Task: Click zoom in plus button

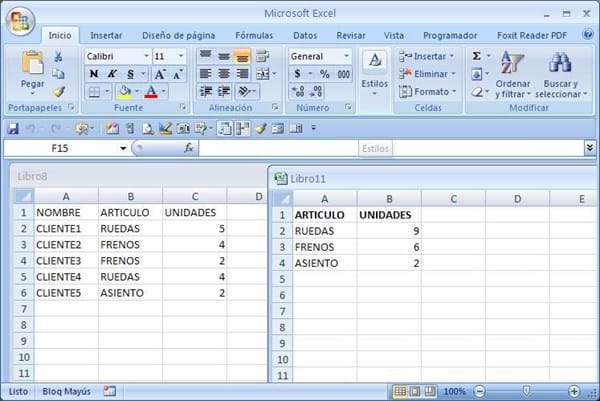Action: 574,391
